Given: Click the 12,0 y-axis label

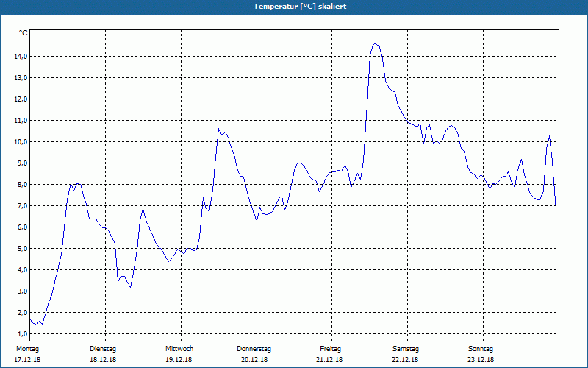Looking at the screenshot, I should (21, 99).
